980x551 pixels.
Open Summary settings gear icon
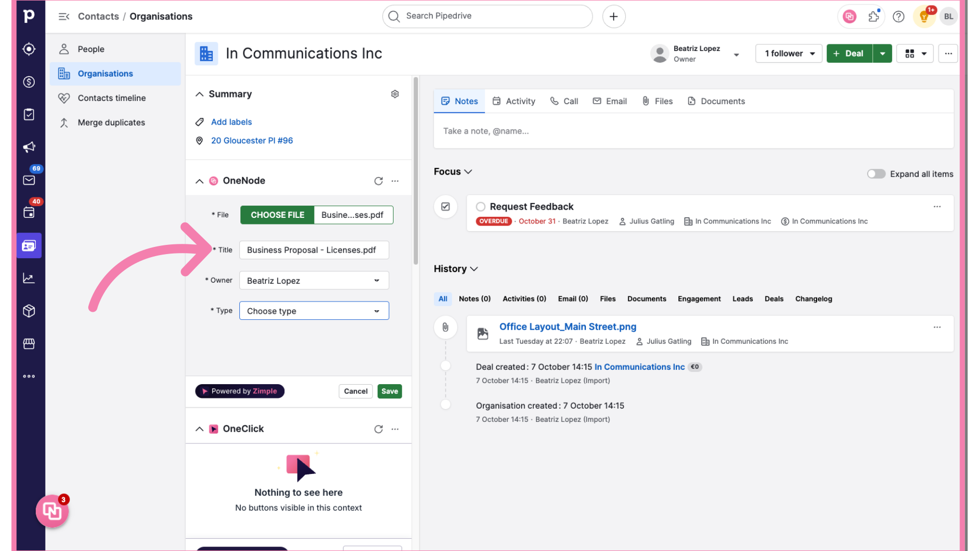[x=395, y=94]
